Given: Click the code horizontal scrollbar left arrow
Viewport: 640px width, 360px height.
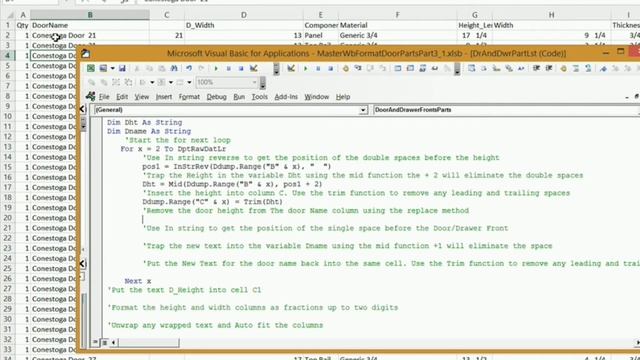Looking at the screenshot, I should 114,342.
